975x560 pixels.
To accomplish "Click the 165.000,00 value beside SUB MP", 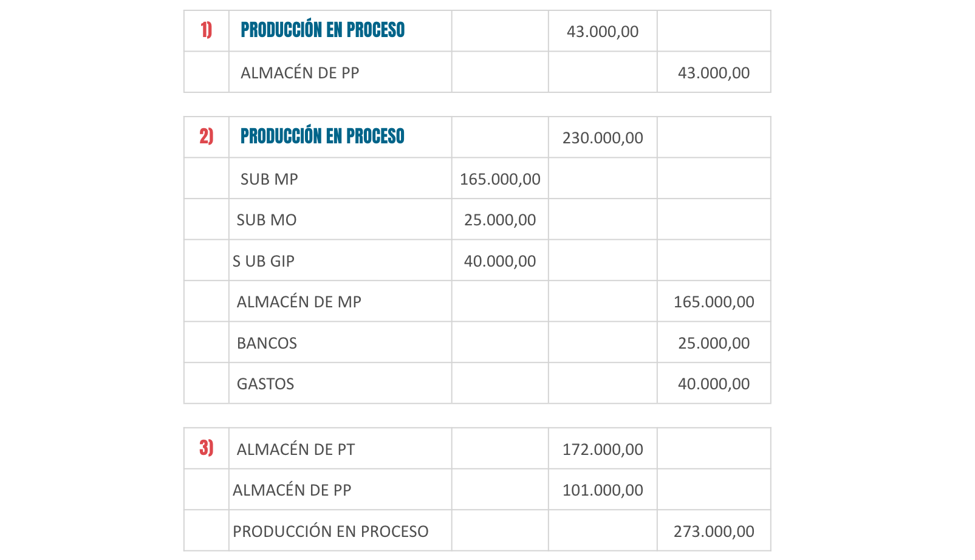I will coord(500,179).
